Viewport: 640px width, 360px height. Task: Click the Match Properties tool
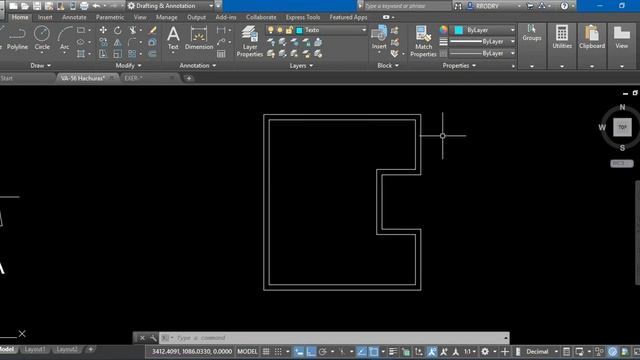pos(423,41)
